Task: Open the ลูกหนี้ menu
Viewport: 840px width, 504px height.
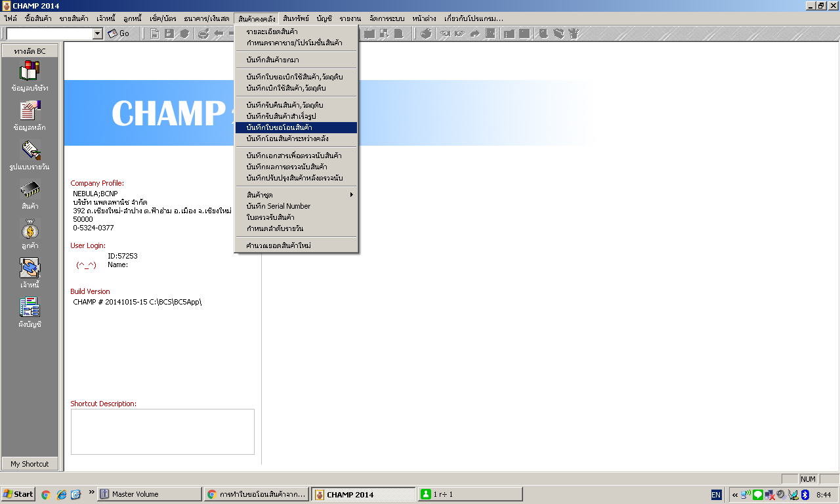Action: point(133,18)
